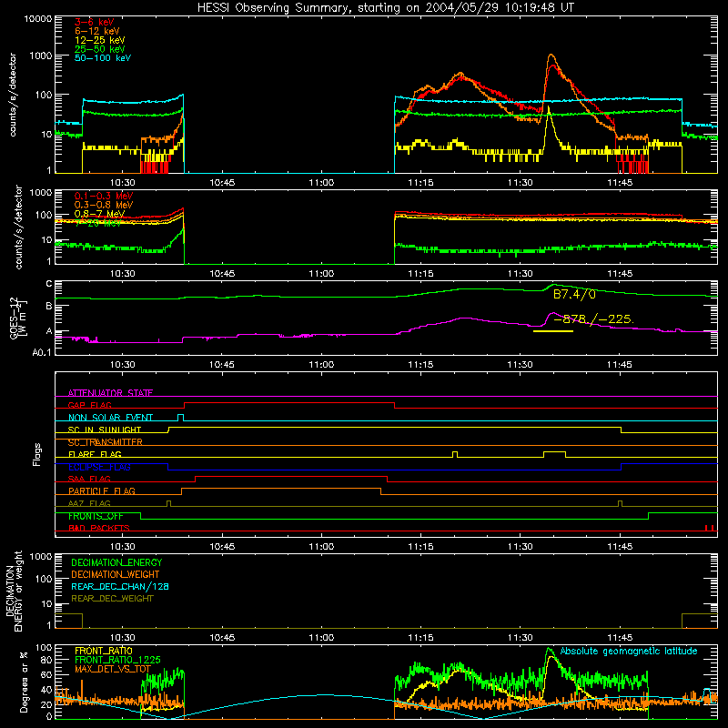The height and width of the screenshot is (728, 728).
Task: Click the "11:30" tick under the top panel
Action: 520,183
